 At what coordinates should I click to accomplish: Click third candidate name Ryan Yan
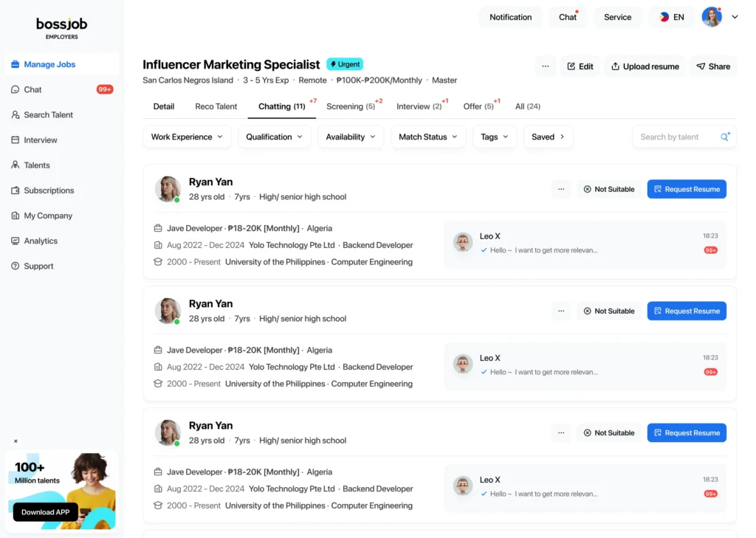click(210, 426)
